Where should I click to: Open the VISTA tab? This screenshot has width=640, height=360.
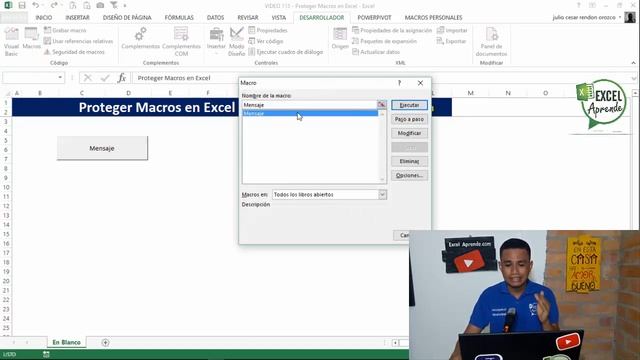[279, 18]
